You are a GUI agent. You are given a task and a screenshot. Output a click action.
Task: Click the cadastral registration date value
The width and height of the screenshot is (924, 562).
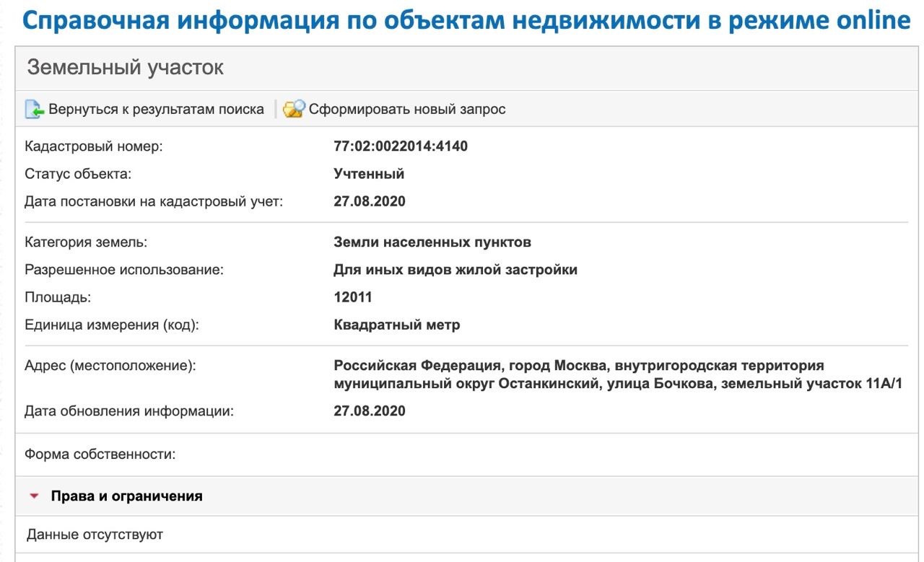[x=370, y=201]
